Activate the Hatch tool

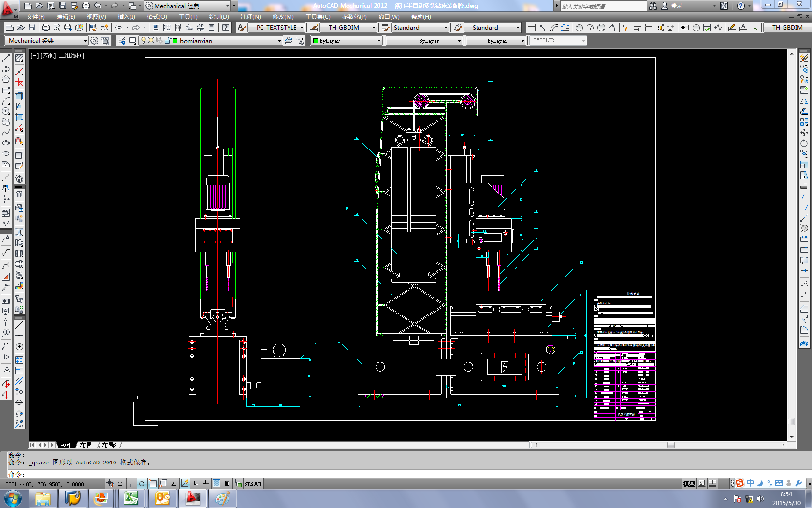click(19, 58)
